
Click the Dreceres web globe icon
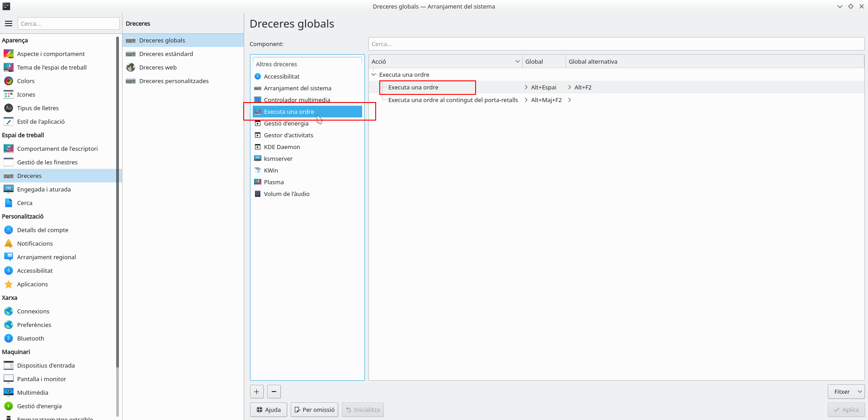[131, 67]
